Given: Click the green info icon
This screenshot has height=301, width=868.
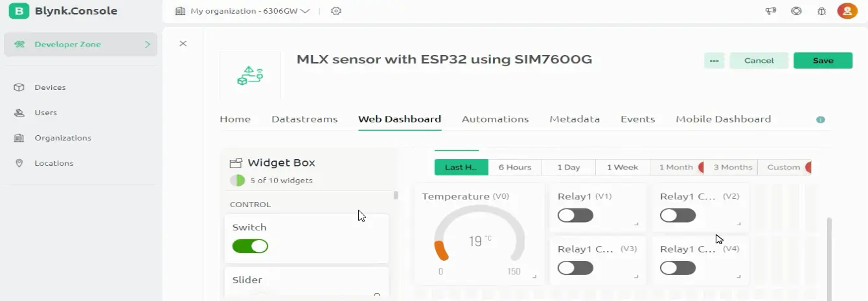Looking at the screenshot, I should coord(821,120).
